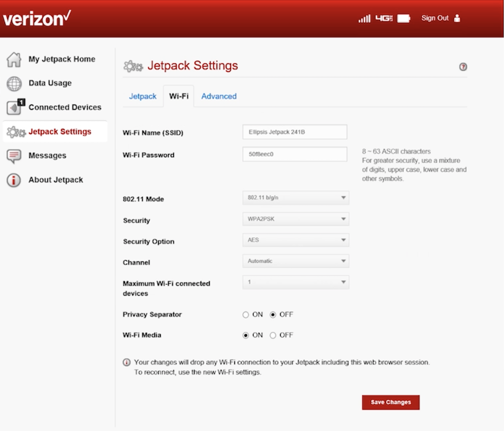Click the Sign Out link
The image size is (504, 431).
tap(435, 18)
